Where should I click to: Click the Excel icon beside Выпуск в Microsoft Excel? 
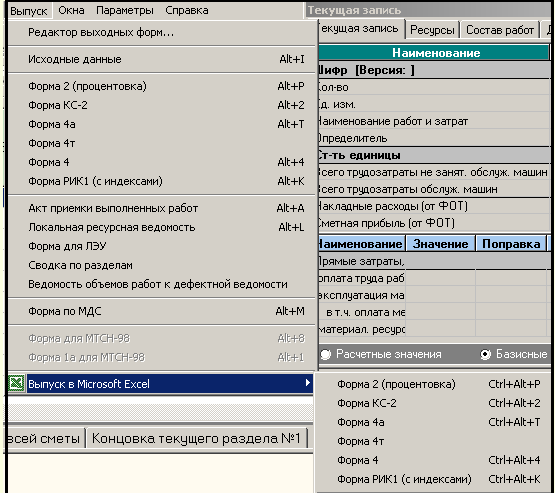pyautogui.click(x=17, y=383)
